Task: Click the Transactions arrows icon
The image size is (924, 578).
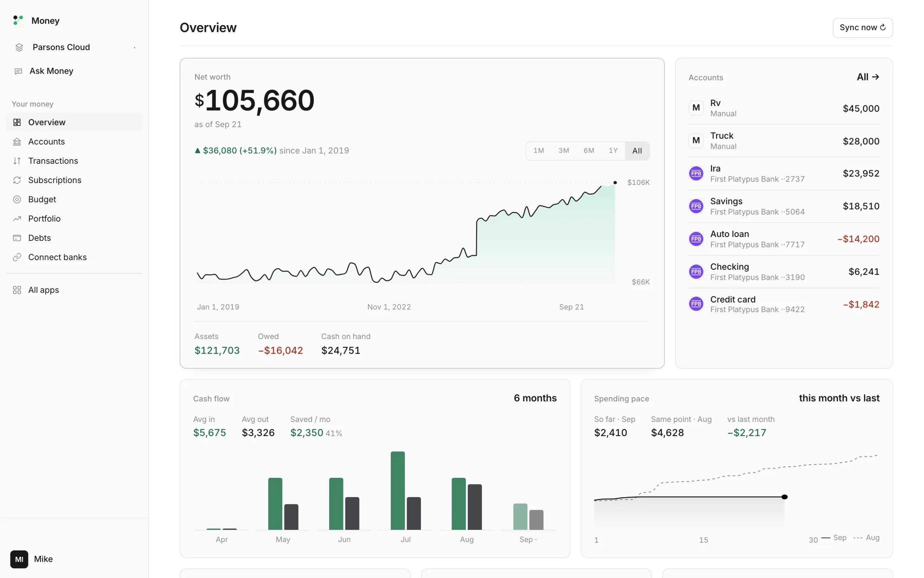Action: tap(17, 161)
